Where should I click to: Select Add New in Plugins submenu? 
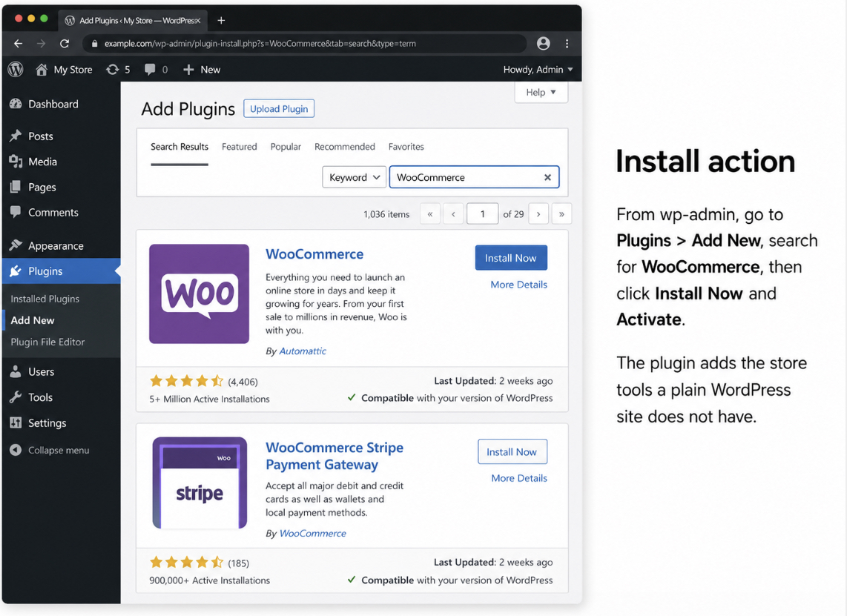(33, 320)
